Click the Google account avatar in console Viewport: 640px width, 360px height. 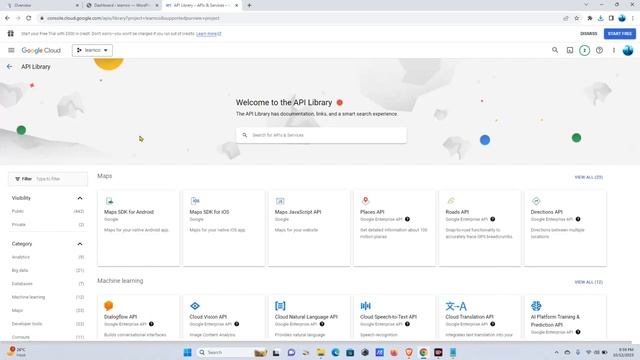pos(628,50)
